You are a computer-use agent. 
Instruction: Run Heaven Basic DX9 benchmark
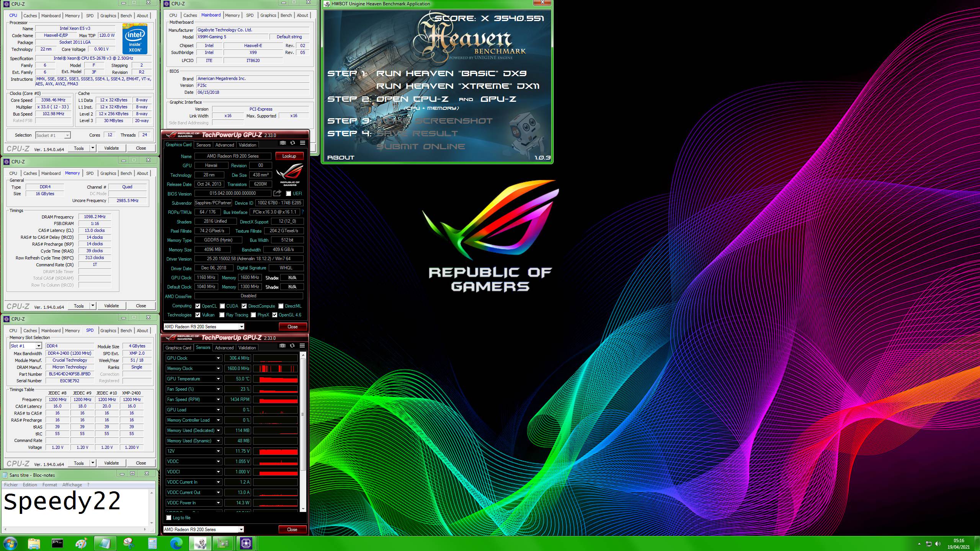[452, 73]
